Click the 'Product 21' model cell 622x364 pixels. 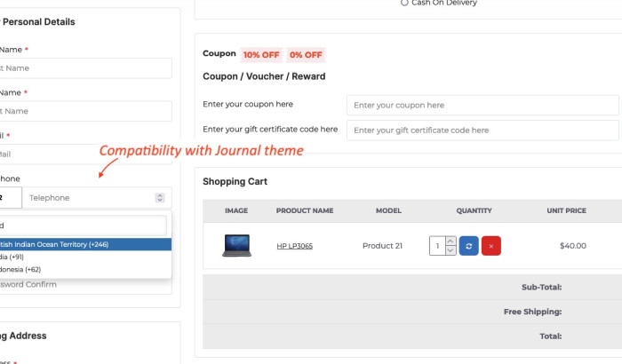click(382, 246)
